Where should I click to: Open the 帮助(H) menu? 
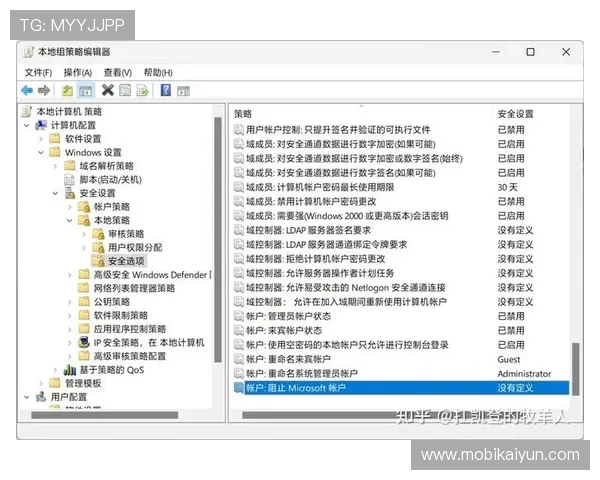click(158, 72)
